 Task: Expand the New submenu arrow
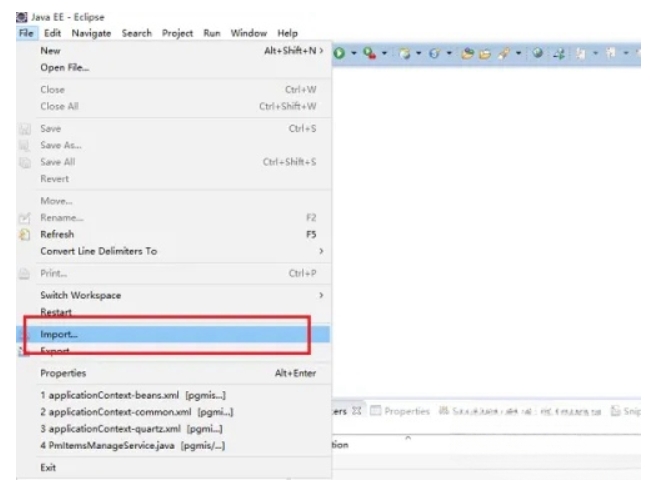pyautogui.click(x=320, y=49)
